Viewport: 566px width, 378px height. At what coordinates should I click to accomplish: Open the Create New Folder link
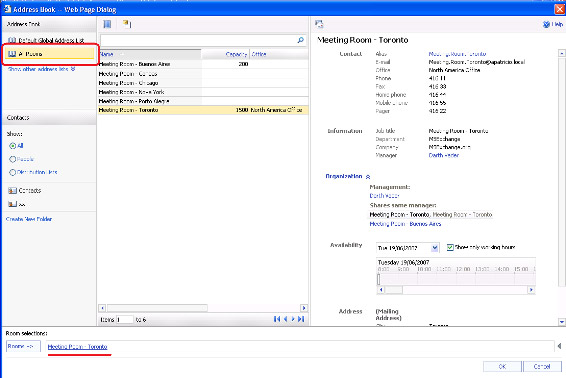pos(29,219)
